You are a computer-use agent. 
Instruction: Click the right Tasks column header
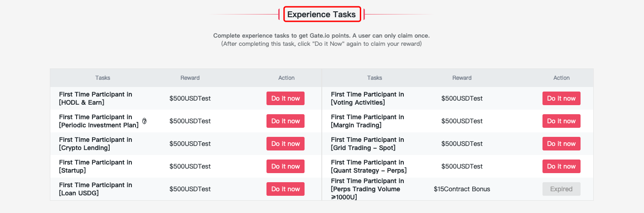(x=375, y=78)
